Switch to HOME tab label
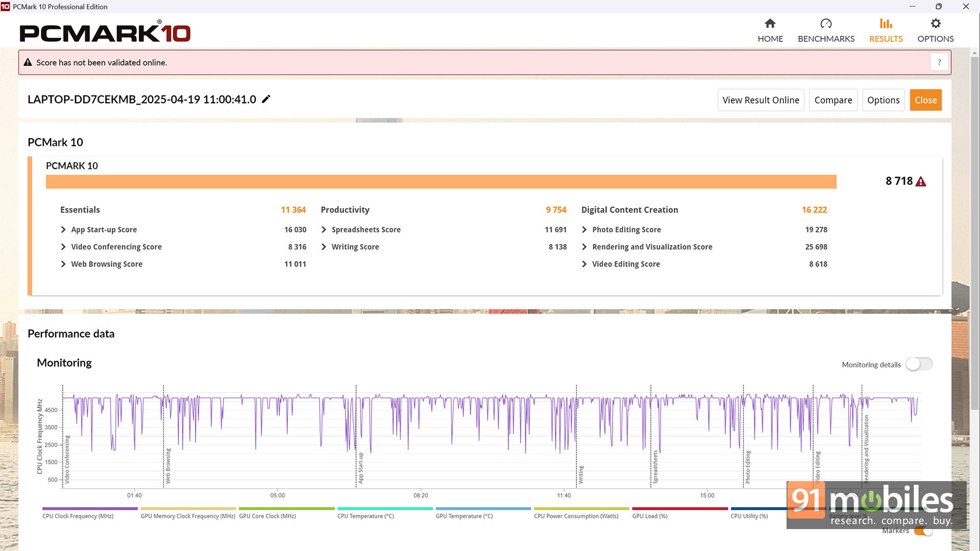The width and height of the screenshot is (980, 551). tap(770, 39)
